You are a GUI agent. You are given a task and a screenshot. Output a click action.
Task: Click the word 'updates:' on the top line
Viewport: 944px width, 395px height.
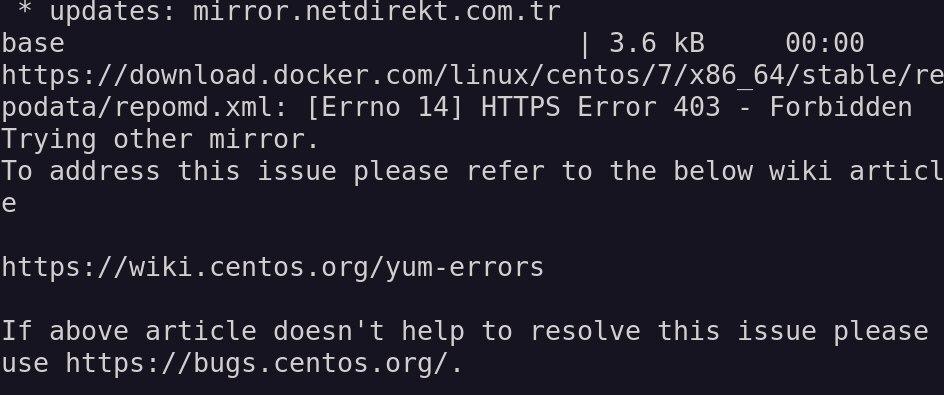tap(113, 11)
